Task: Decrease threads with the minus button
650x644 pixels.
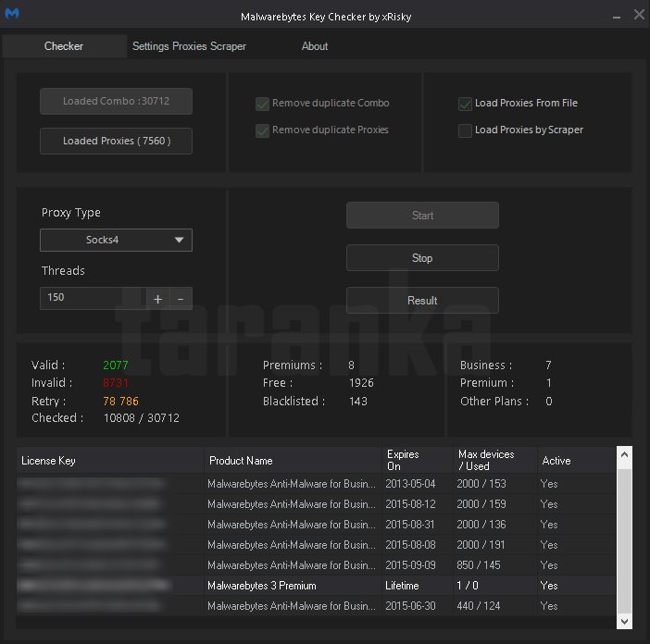Action: [x=181, y=299]
